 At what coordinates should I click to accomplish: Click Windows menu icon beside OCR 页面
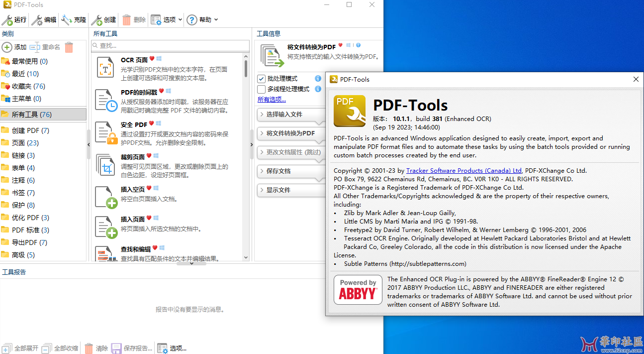coord(159,59)
